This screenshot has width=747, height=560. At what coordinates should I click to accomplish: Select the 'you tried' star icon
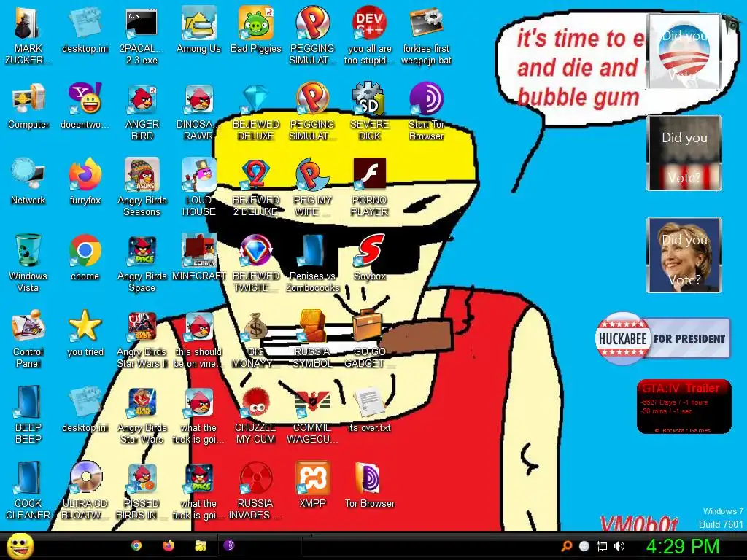point(85,333)
